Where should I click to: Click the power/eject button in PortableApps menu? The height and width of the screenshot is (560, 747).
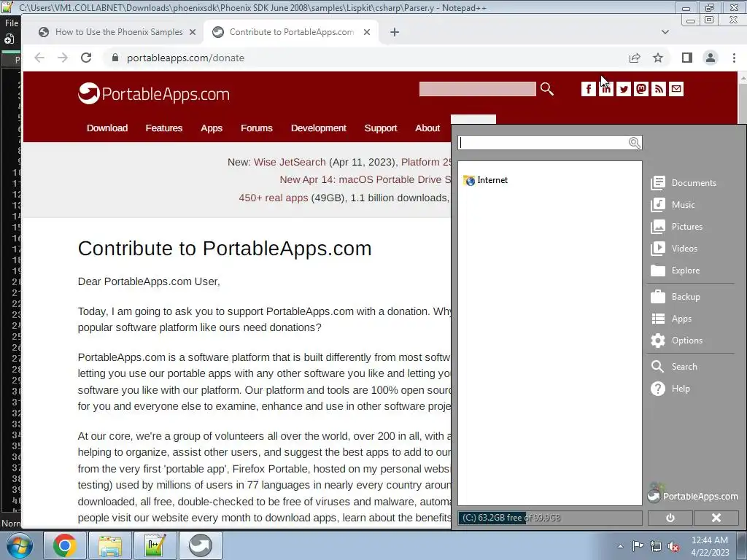point(670,518)
